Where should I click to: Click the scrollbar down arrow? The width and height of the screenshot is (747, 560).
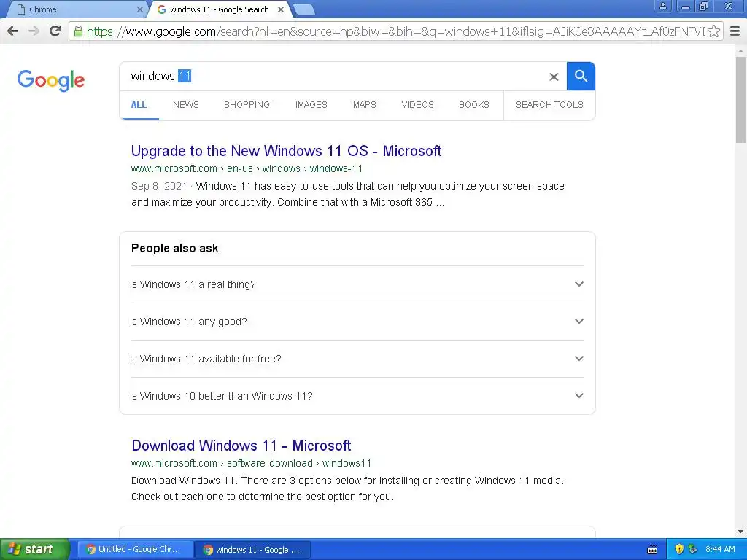[741, 532]
